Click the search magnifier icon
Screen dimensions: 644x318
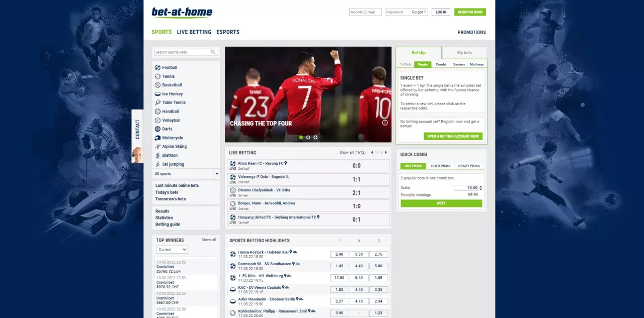click(x=213, y=52)
